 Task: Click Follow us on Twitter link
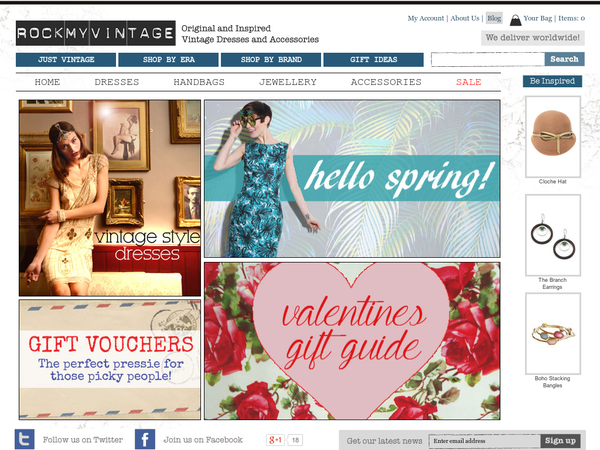coord(83,440)
